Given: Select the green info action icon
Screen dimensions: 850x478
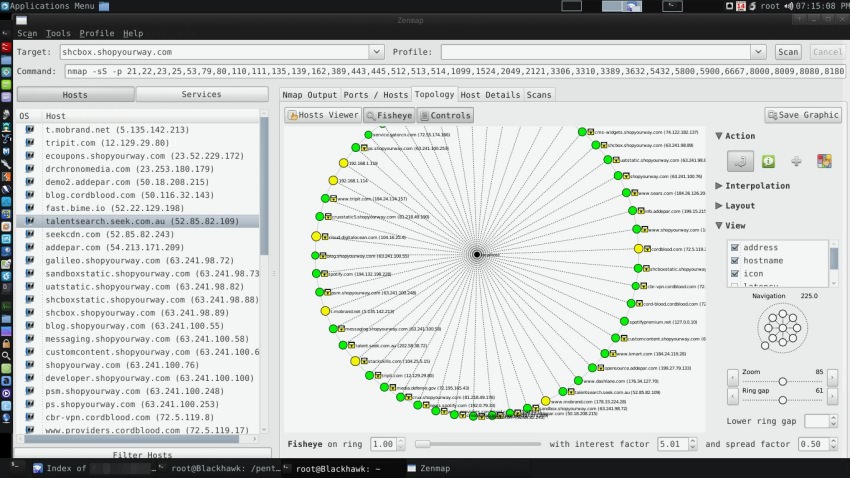Looking at the screenshot, I should [769, 160].
